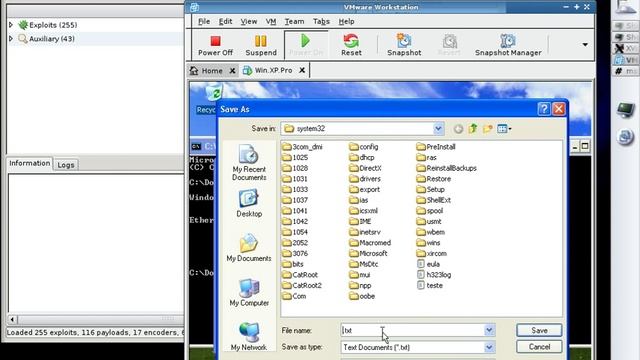Open the Save in folder dropdown
640x360 pixels.
click(438, 129)
